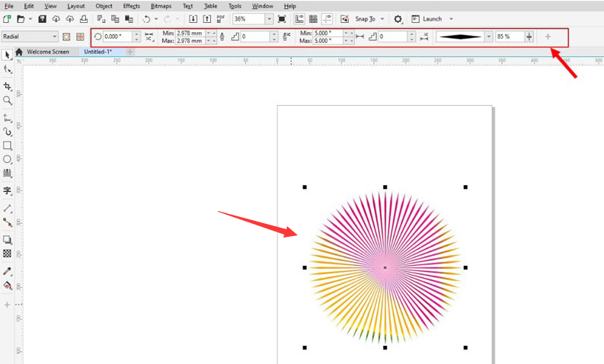The width and height of the screenshot is (604, 364).
Task: Click the Max line width field
Action: 190,40
